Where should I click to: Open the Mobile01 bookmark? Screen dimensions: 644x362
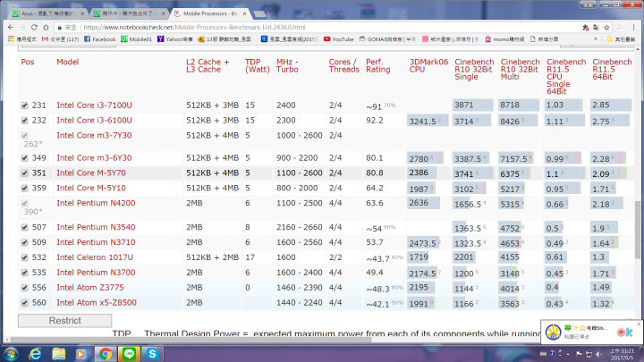coord(136,39)
